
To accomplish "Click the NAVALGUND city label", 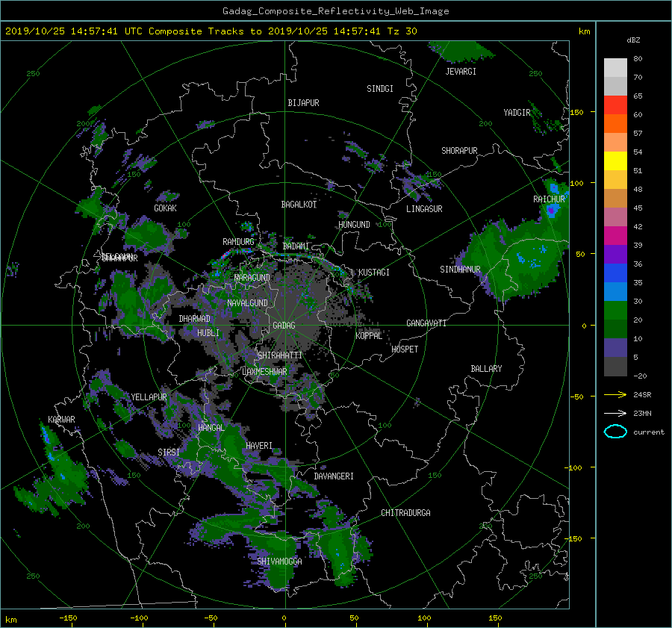I will coord(247,303).
